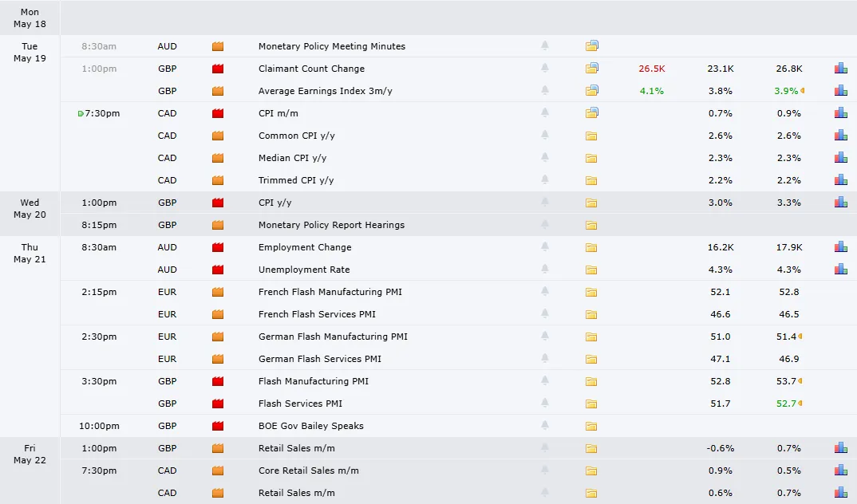Open French Flash Services PMI event

317,314
